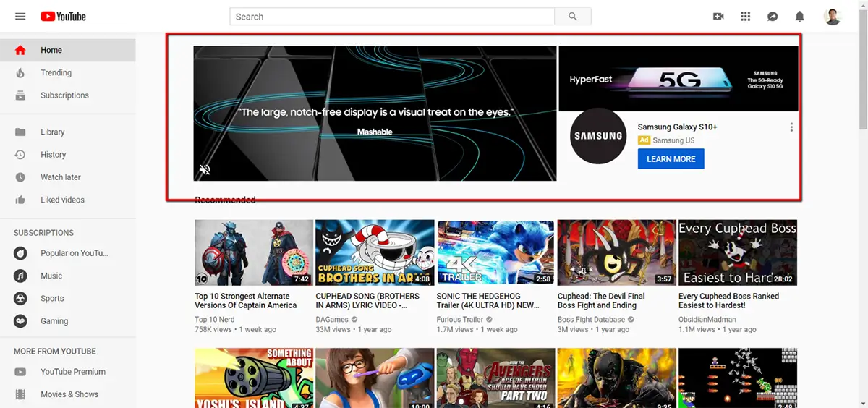
Task: Click title 'Cuphead: The Devil Final Boss Fight and Ending'
Action: [601, 300]
